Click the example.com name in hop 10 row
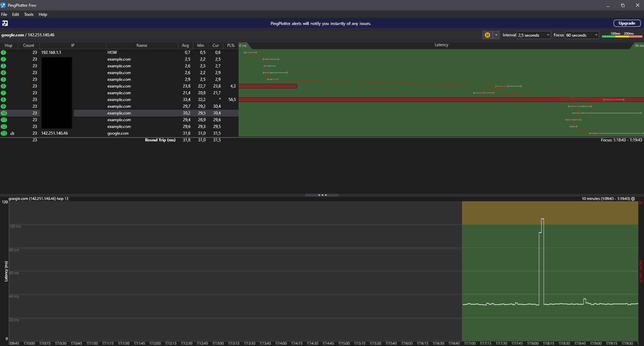 [119, 113]
